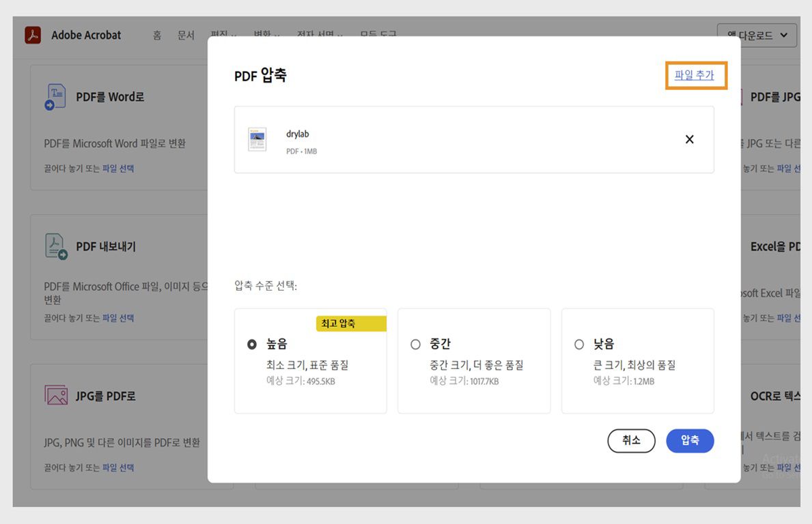Click the drylab PDF thumbnail
Image resolution: width=812 pixels, height=524 pixels.
(x=257, y=139)
